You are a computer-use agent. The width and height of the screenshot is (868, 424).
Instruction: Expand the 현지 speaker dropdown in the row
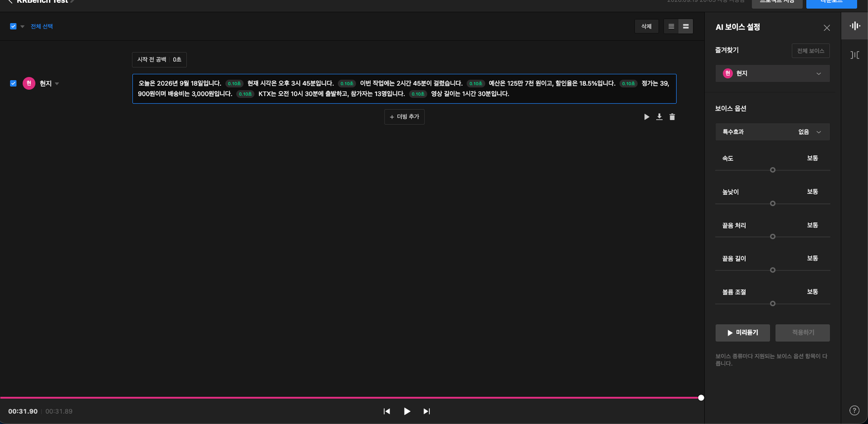(x=57, y=83)
